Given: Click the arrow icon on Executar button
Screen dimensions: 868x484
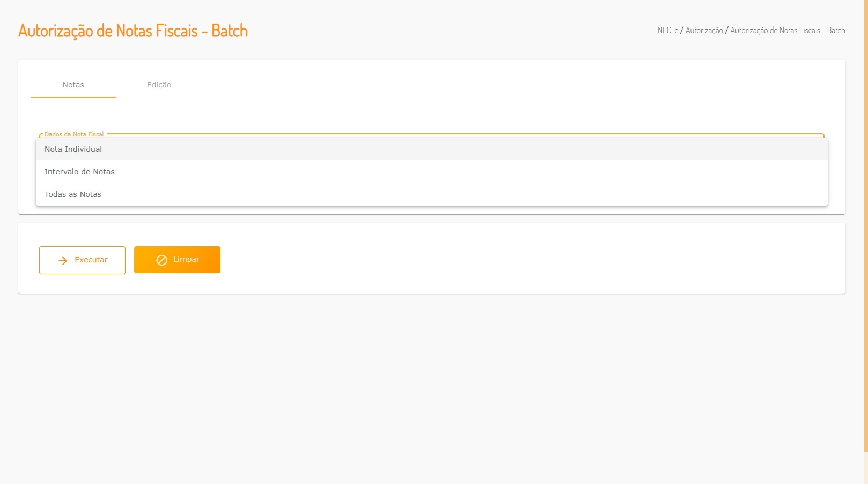Looking at the screenshot, I should 63,260.
